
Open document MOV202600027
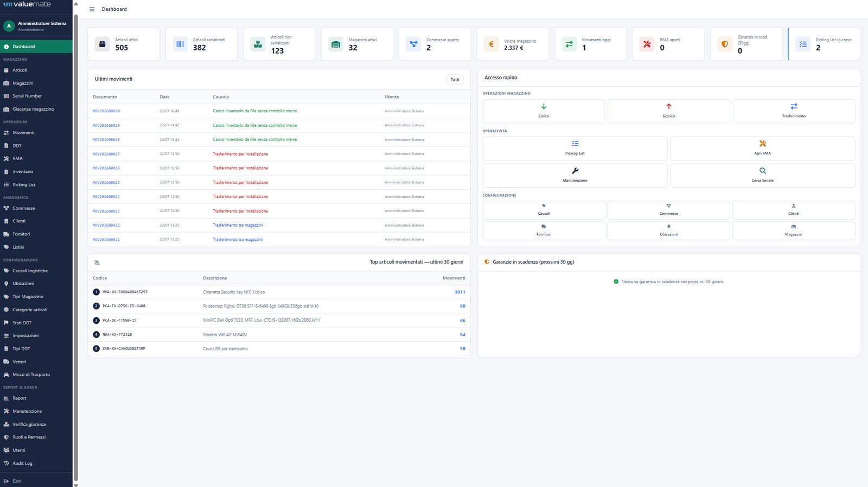click(106, 154)
